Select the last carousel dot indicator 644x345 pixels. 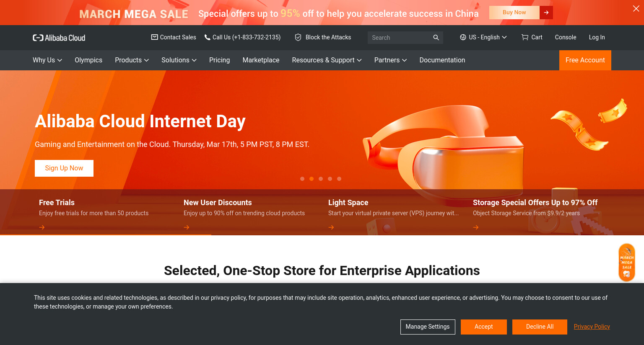(x=339, y=179)
